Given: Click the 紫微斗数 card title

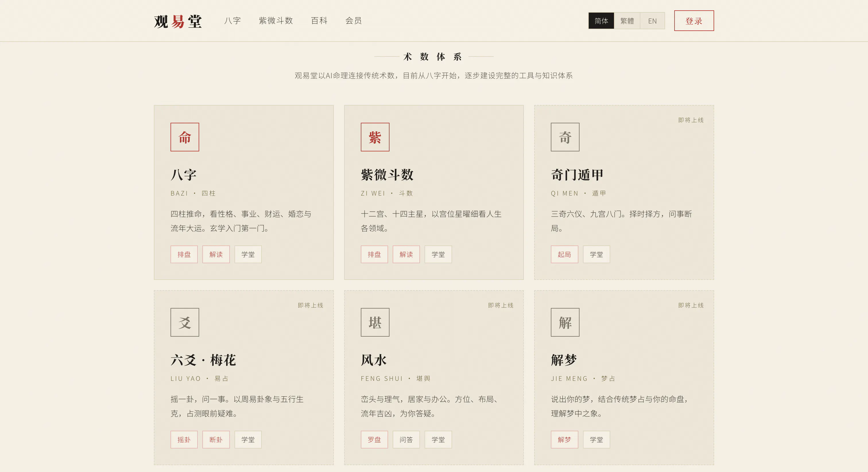Looking at the screenshot, I should click(x=387, y=175).
